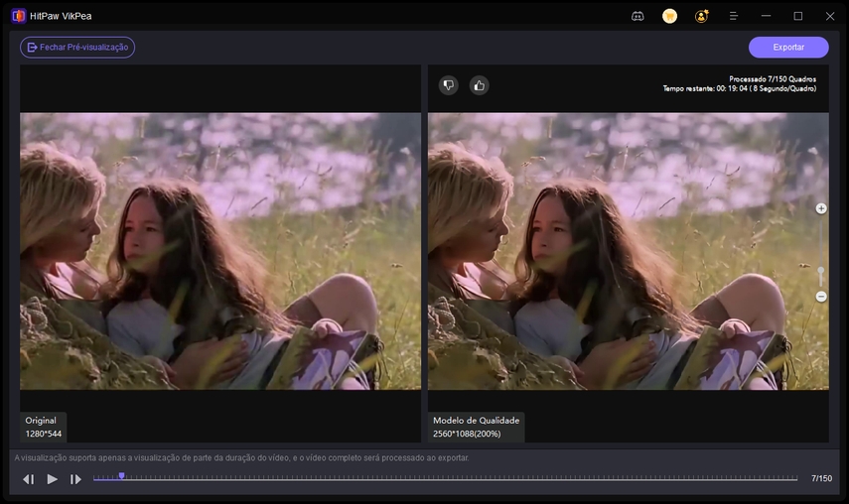Click the Original video preview pane
This screenshot has height=504, width=849.
point(220,251)
